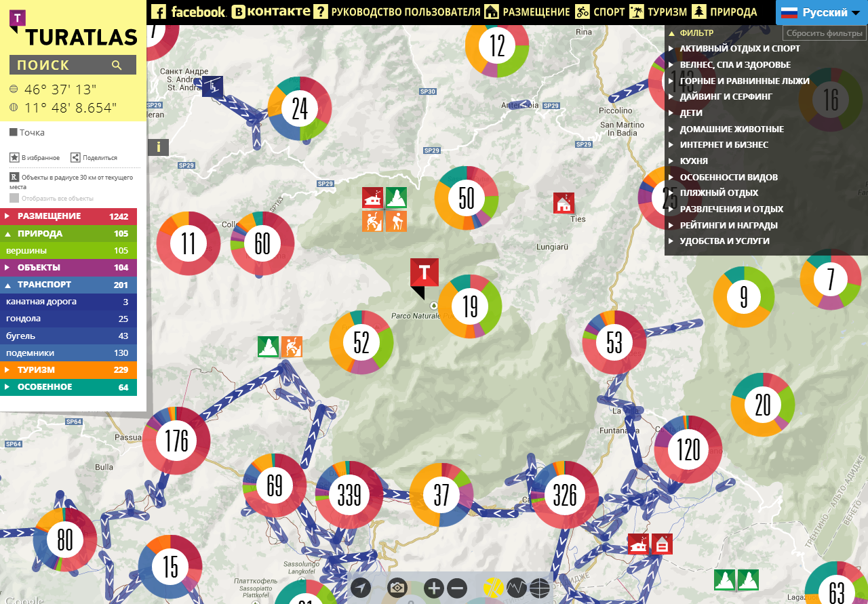Viewport: 868px width, 604px height.
Task: Open ТУРИЗМ in the top menu
Action: click(x=658, y=12)
